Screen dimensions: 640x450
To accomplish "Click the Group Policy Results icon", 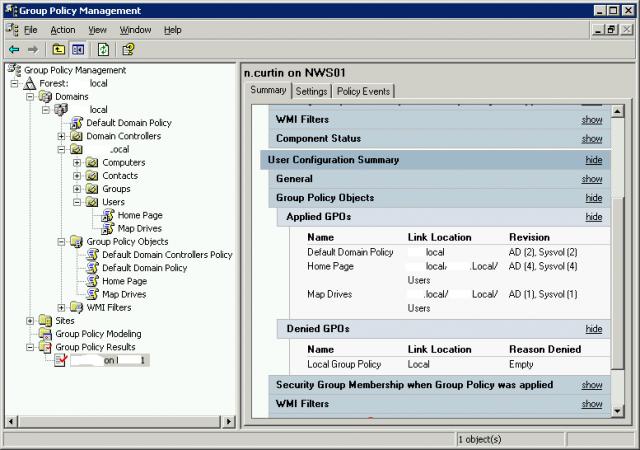I will pos(45,347).
